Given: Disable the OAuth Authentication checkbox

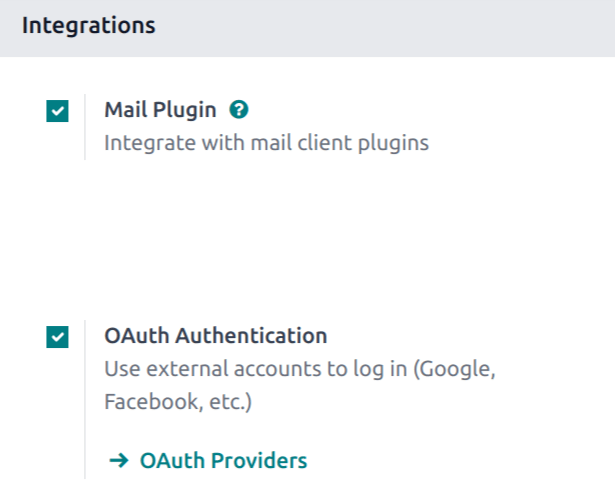Looking at the screenshot, I should coord(58,337).
